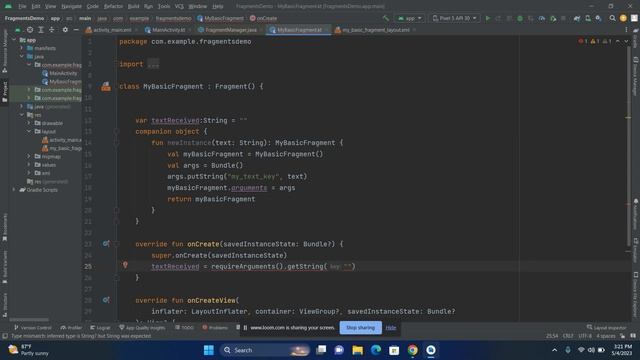This screenshot has height=360, width=640.
Task: Expand the mipmap folder
Action: coord(29,156)
